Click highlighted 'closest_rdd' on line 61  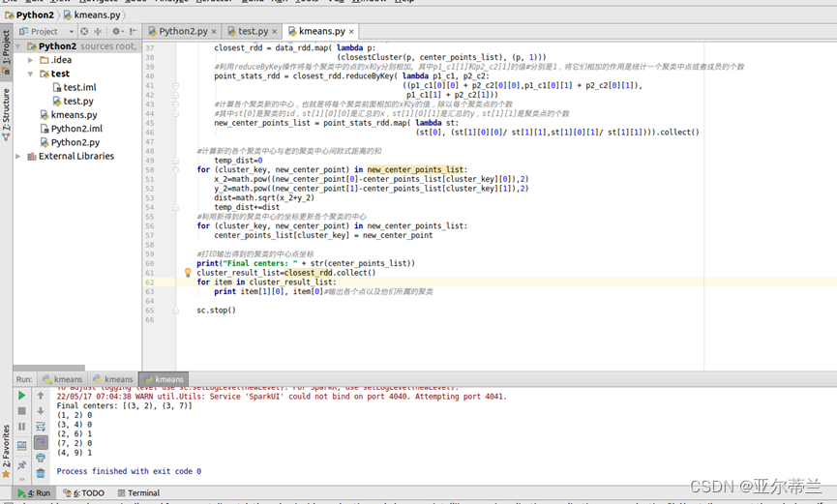[308, 273]
